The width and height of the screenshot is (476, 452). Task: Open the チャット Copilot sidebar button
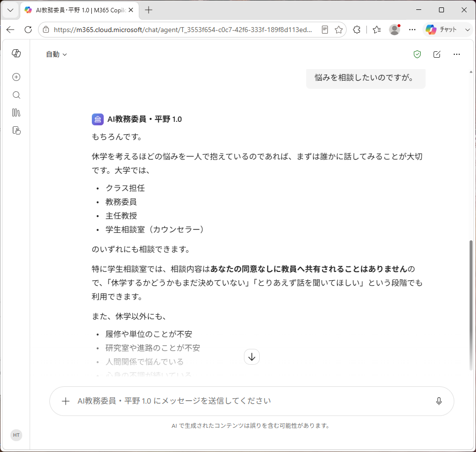pos(442,30)
